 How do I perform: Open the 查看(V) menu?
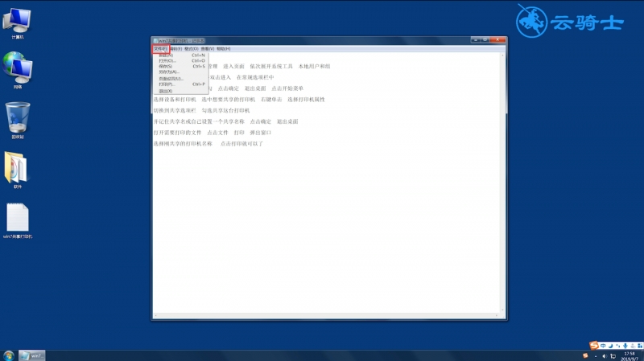click(x=208, y=49)
